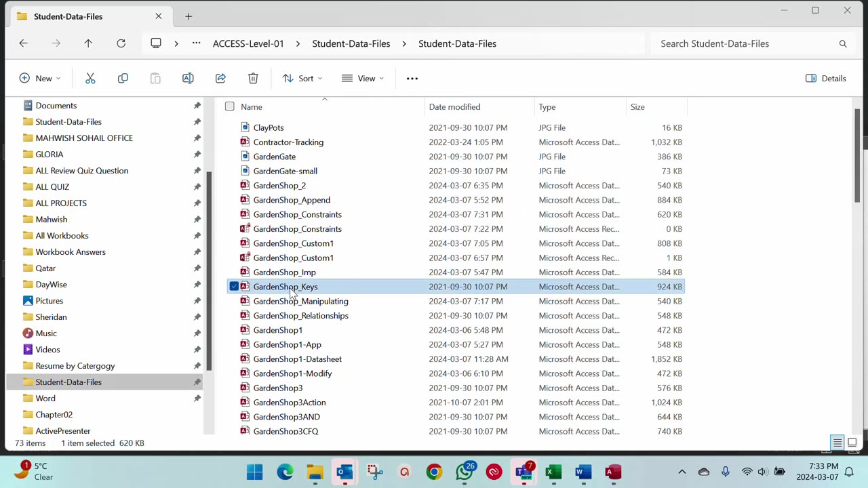Click the file list vertical scrollbar
The image size is (868, 488).
(857, 155)
